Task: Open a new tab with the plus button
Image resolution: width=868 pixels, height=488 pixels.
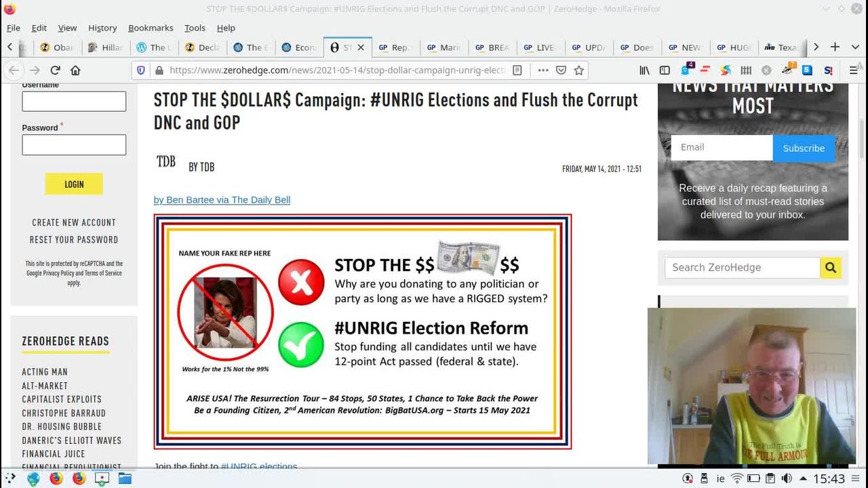Action: tap(835, 47)
